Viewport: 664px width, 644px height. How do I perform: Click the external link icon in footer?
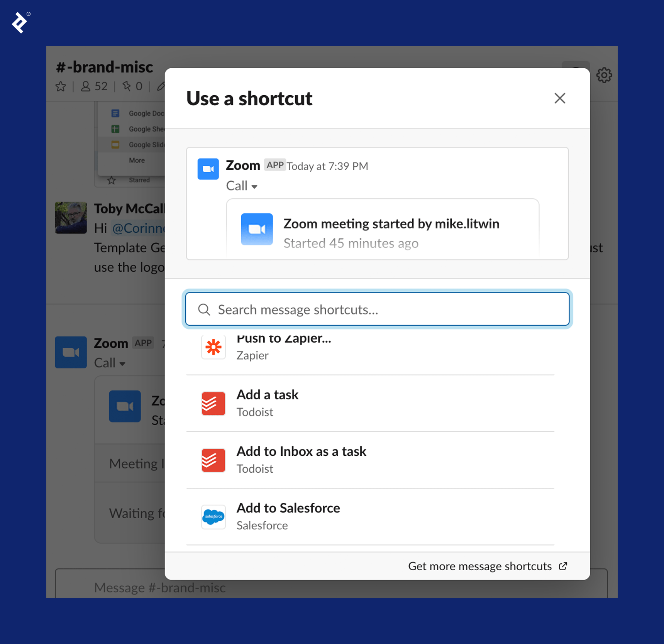[x=563, y=566]
